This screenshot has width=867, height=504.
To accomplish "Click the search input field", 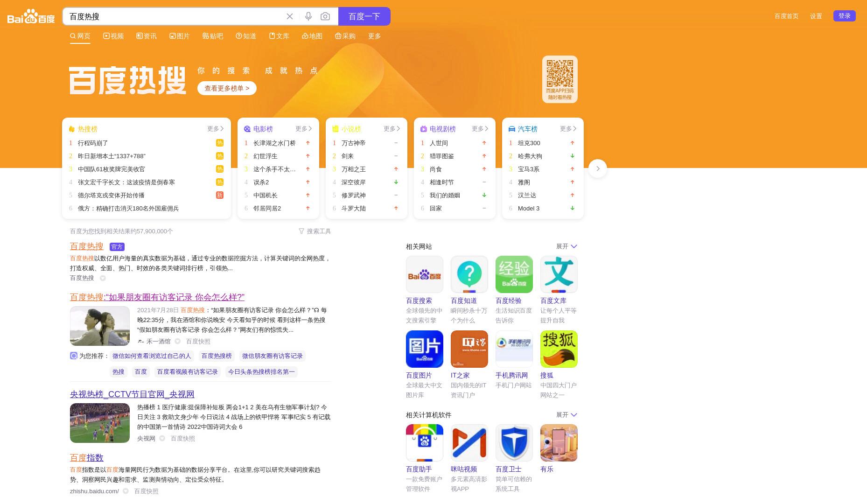I will point(175,16).
